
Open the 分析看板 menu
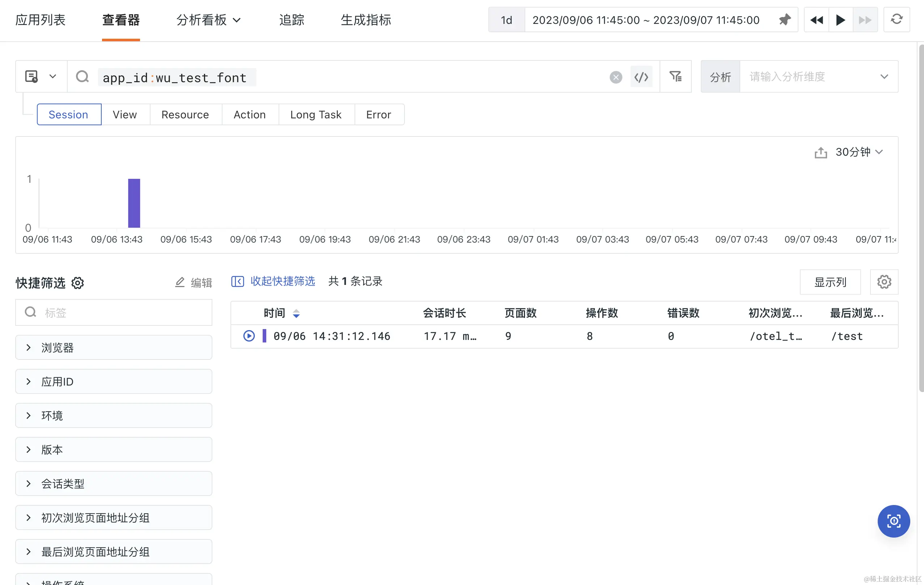click(208, 20)
